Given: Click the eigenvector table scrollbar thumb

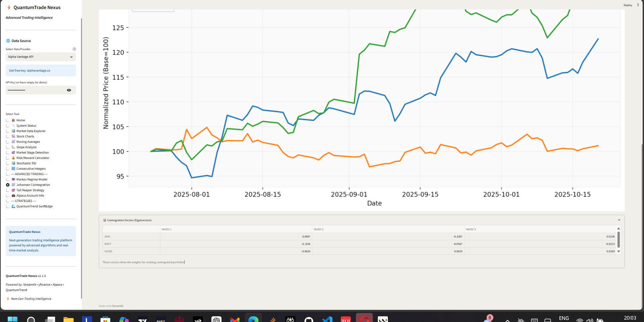Looking at the screenshot, I should pos(618,239).
